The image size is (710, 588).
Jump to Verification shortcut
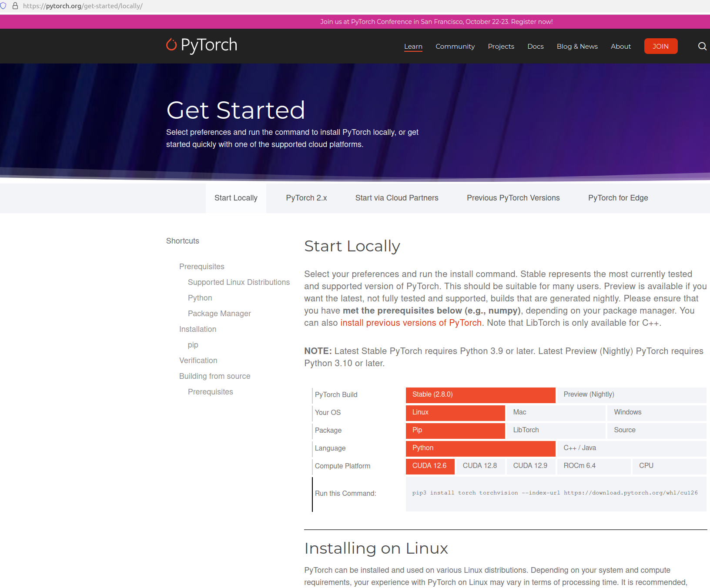[198, 361]
